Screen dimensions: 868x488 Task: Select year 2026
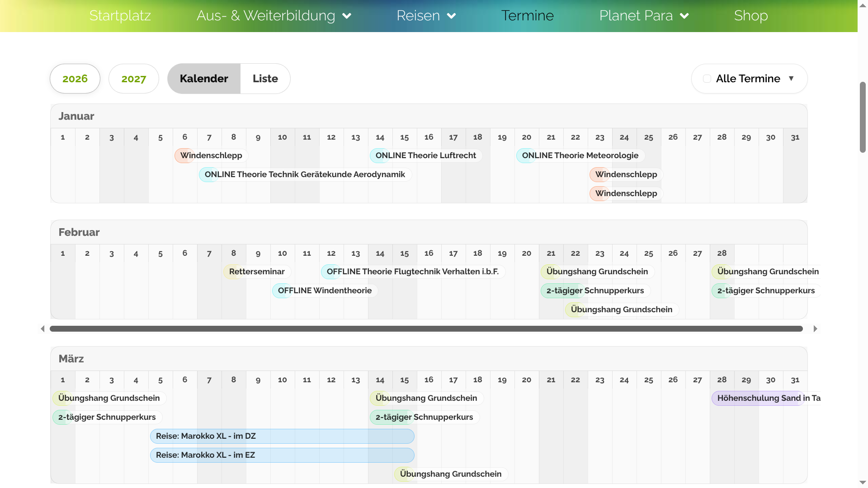click(x=75, y=79)
